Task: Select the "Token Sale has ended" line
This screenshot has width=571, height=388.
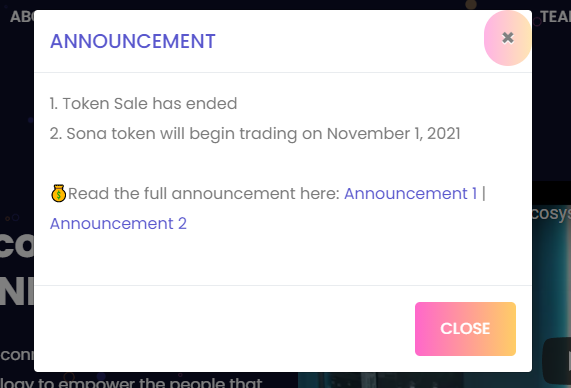Action: [x=143, y=103]
